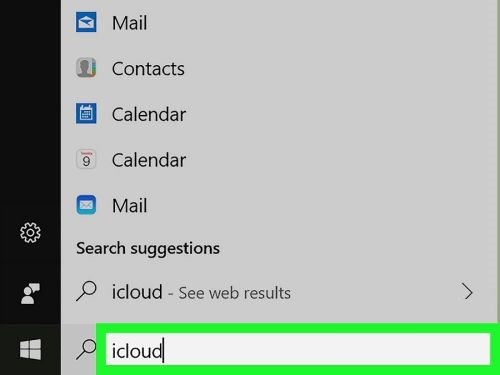Open the Windows Start button
The height and width of the screenshot is (375, 500).
pyautogui.click(x=30, y=349)
